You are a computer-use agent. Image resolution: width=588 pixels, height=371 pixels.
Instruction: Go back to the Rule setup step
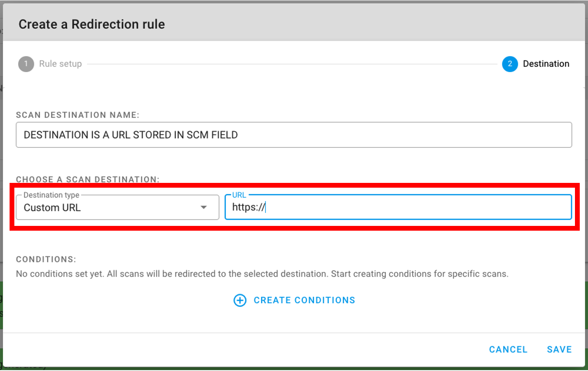click(60, 64)
